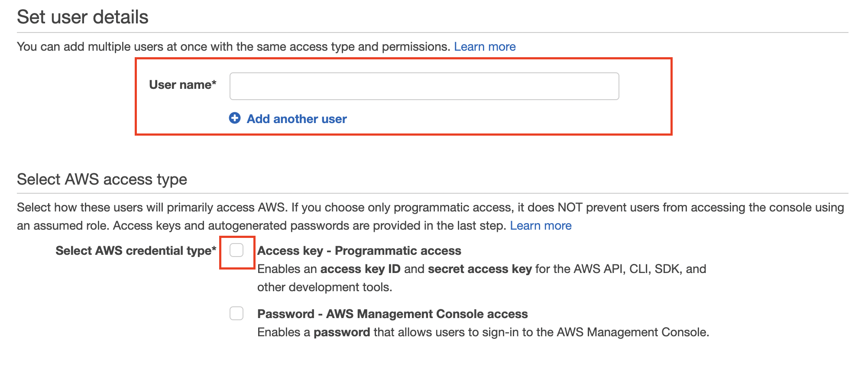The image size is (868, 377).
Task: Open Learn more link about adding multiple users
Action: tap(485, 46)
